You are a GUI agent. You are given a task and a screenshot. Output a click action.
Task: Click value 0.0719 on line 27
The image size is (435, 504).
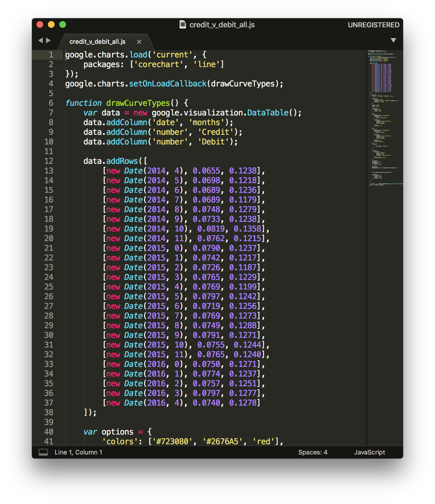click(207, 306)
